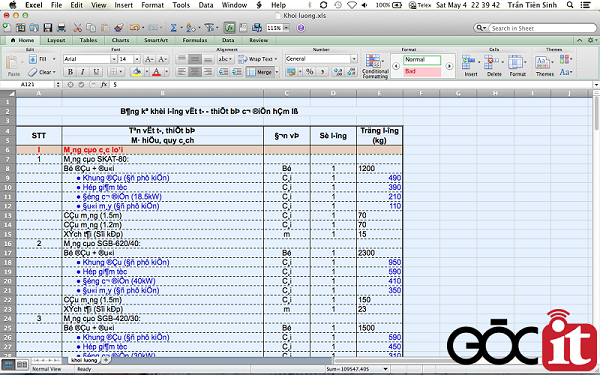Image resolution: width=600 pixels, height=375 pixels.
Task: Increase the indent level
Action: point(237,72)
